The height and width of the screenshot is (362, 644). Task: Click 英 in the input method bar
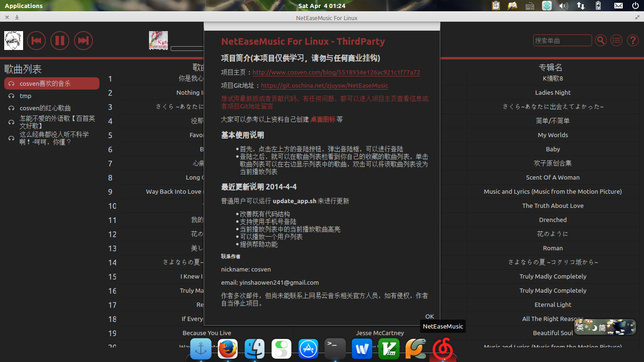point(580,327)
